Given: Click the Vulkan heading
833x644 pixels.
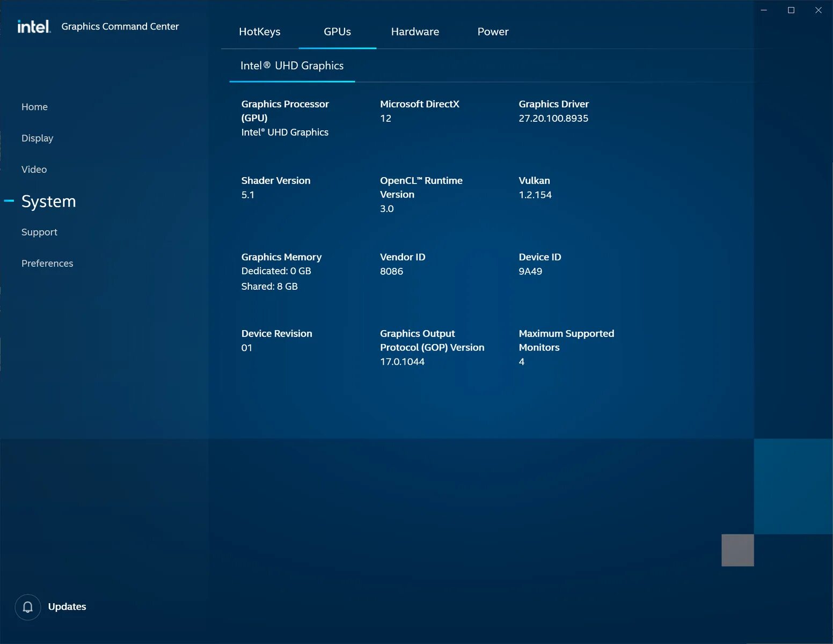Looking at the screenshot, I should [534, 181].
